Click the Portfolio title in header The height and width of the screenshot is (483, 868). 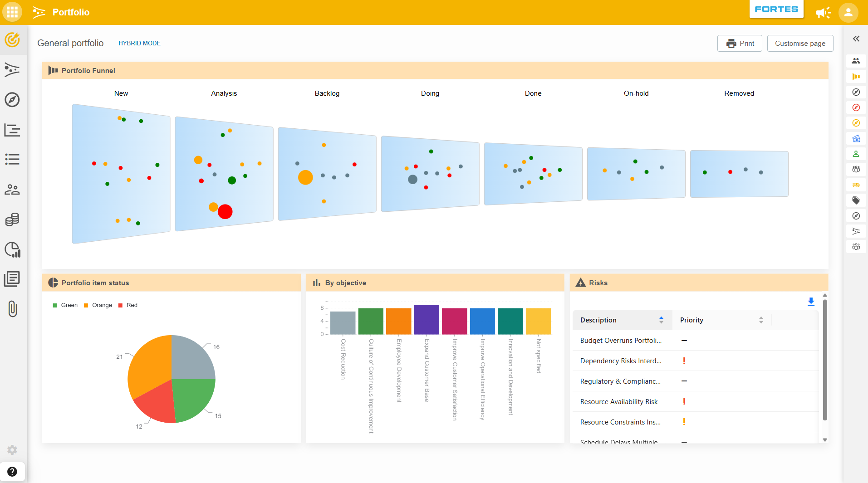click(71, 12)
